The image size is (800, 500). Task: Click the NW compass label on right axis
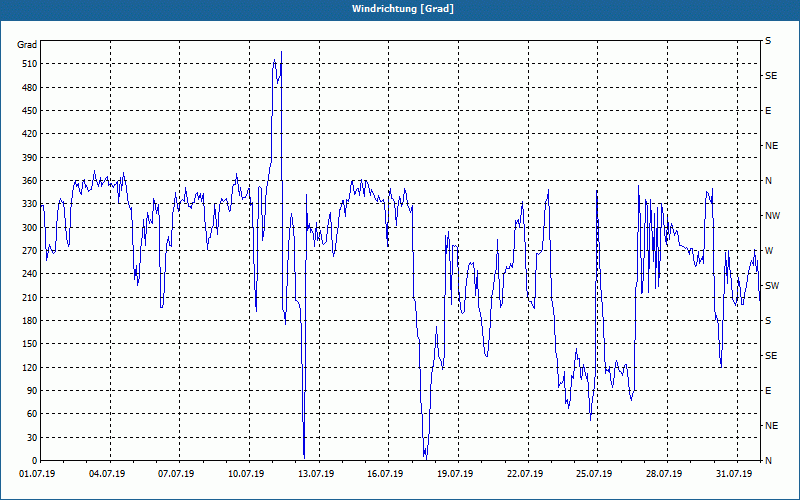(772, 216)
